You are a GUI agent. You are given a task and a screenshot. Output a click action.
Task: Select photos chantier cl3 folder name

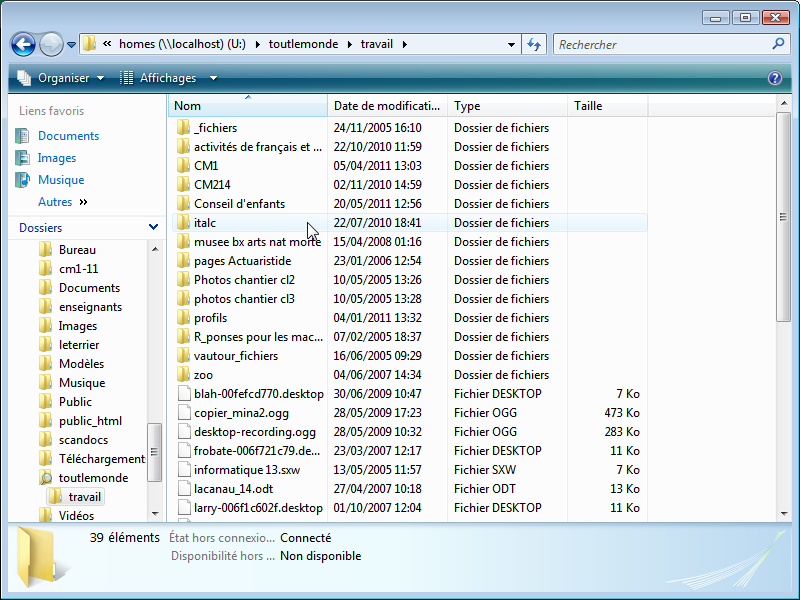coord(244,299)
